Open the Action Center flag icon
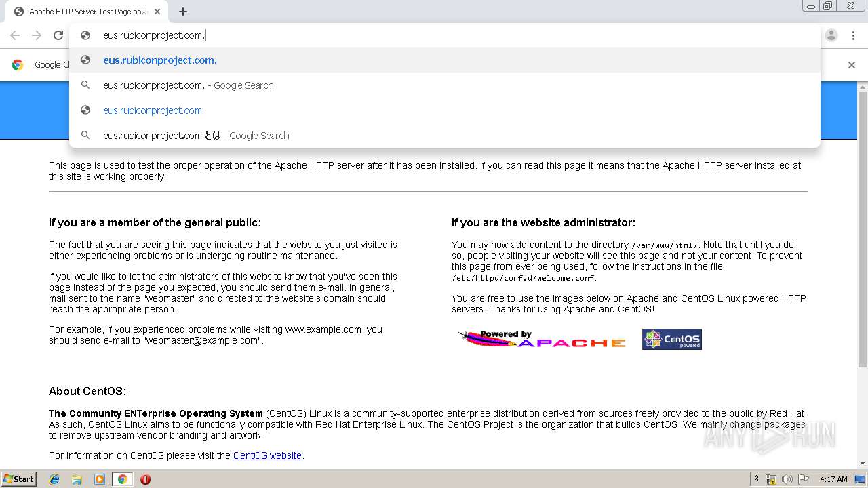 804,479
